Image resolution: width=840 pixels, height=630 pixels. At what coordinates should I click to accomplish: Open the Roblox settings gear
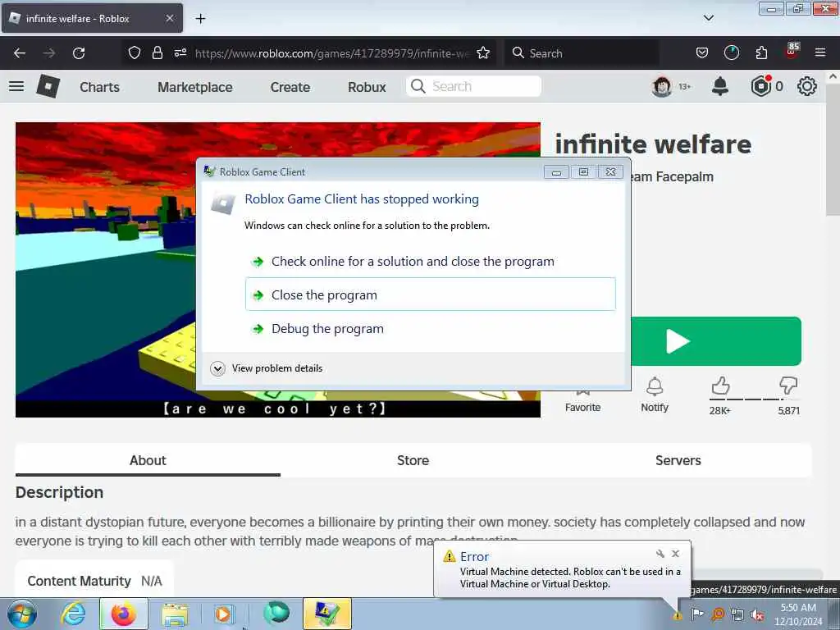click(x=807, y=86)
